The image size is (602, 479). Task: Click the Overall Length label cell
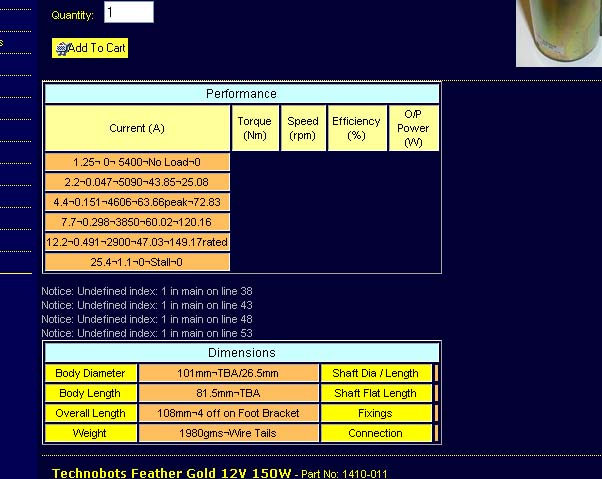point(90,413)
